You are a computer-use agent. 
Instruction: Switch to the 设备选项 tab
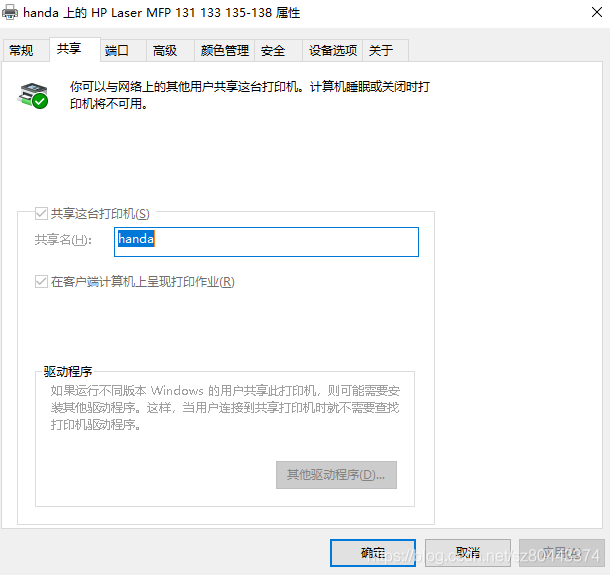point(333,51)
